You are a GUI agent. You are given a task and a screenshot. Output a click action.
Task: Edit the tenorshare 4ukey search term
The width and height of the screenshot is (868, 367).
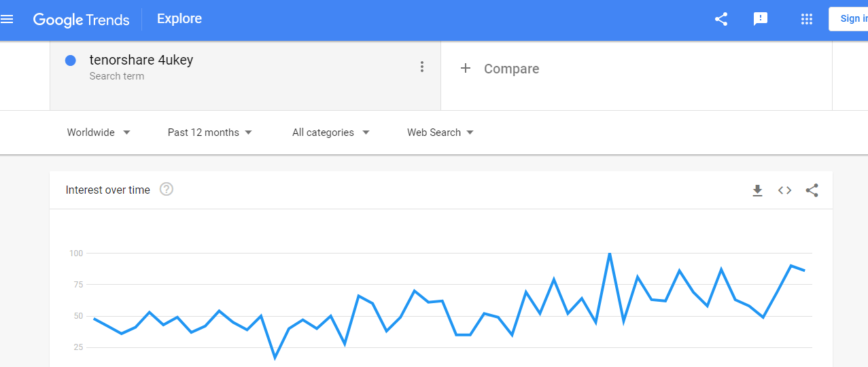click(141, 60)
